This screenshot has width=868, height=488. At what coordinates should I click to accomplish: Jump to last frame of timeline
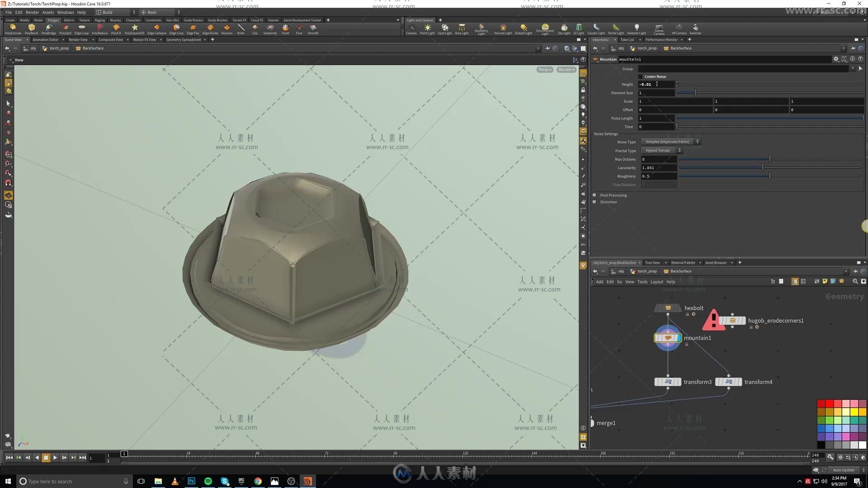pos(83,458)
